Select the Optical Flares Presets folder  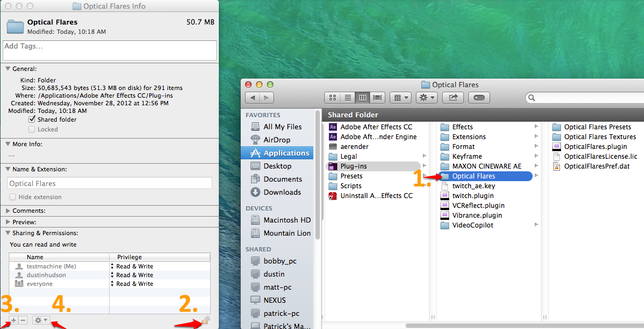pyautogui.click(x=597, y=127)
